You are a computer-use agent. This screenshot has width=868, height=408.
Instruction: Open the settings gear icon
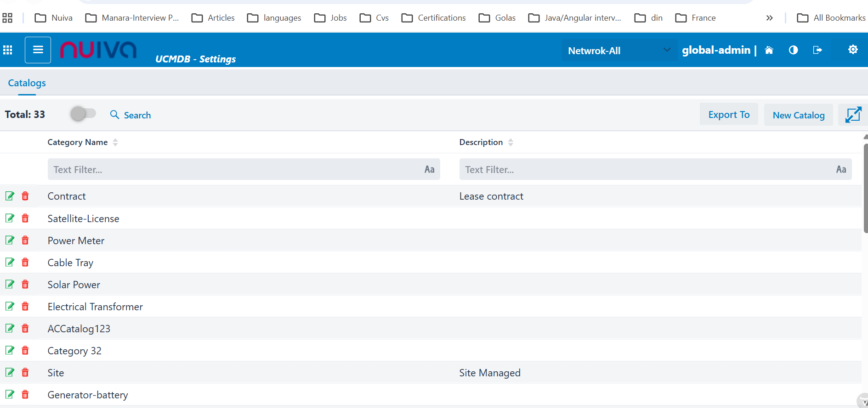853,50
